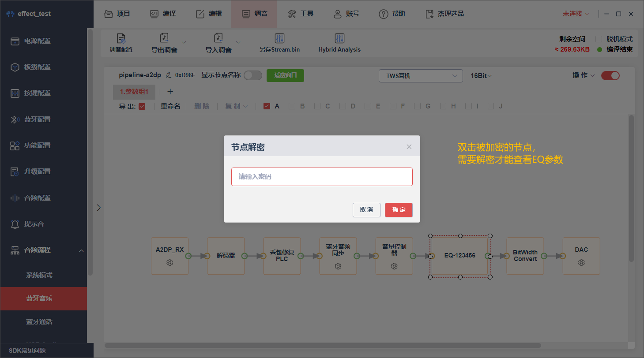Check the B group checkbox
Viewport: 644px width, 358px height.
tap(292, 106)
